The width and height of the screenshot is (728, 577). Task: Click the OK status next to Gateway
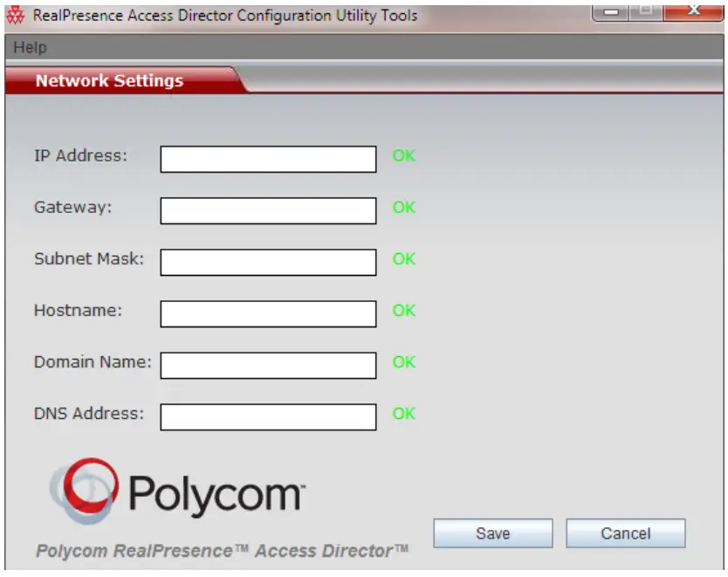(403, 208)
